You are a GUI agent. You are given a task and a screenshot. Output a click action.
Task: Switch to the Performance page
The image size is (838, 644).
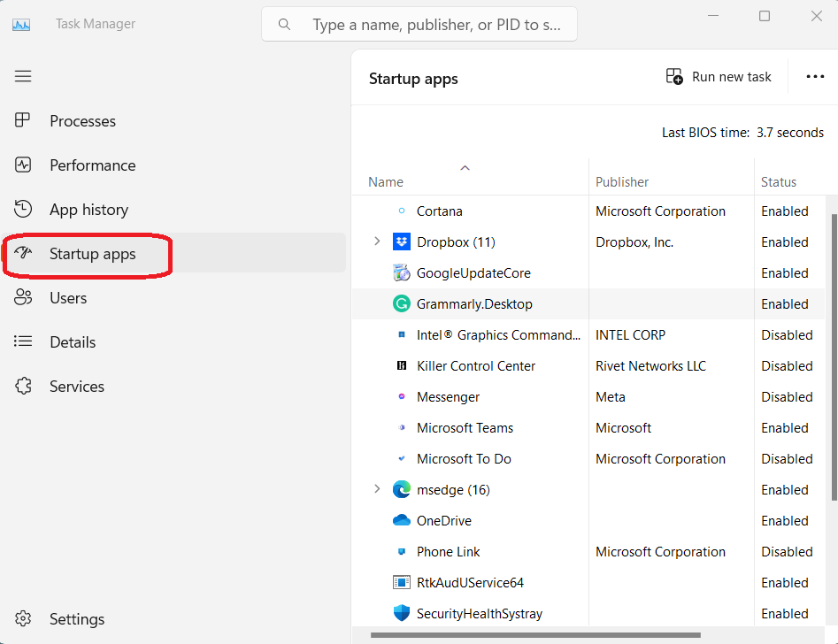pos(92,165)
